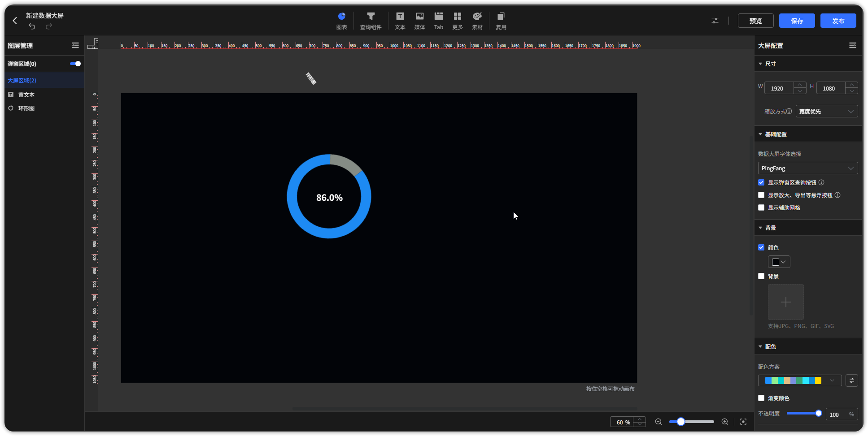Image resolution: width=868 pixels, height=436 pixels.
Task: Open the background color swatch picker
Action: 779,262
